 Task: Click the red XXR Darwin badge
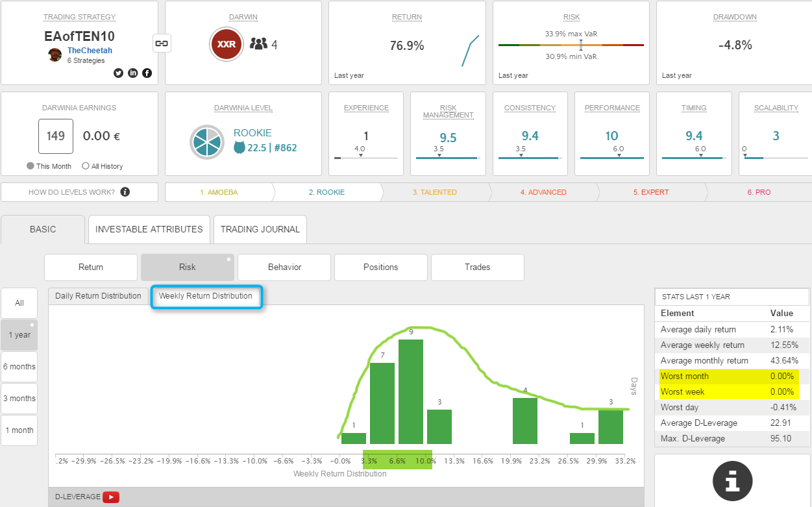tap(227, 44)
